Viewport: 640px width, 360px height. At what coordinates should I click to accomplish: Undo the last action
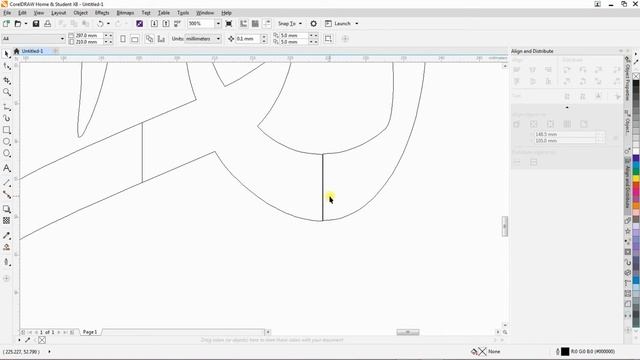tap(100, 24)
